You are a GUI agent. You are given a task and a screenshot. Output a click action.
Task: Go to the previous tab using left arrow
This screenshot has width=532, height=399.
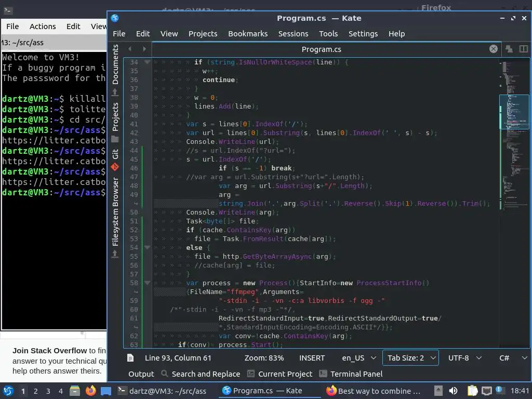click(130, 49)
